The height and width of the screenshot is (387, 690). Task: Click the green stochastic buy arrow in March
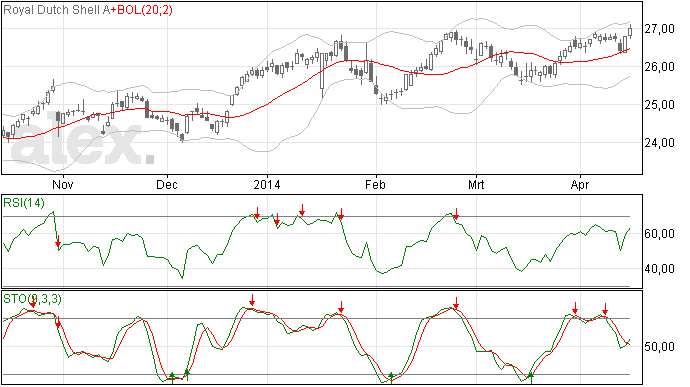531,377
